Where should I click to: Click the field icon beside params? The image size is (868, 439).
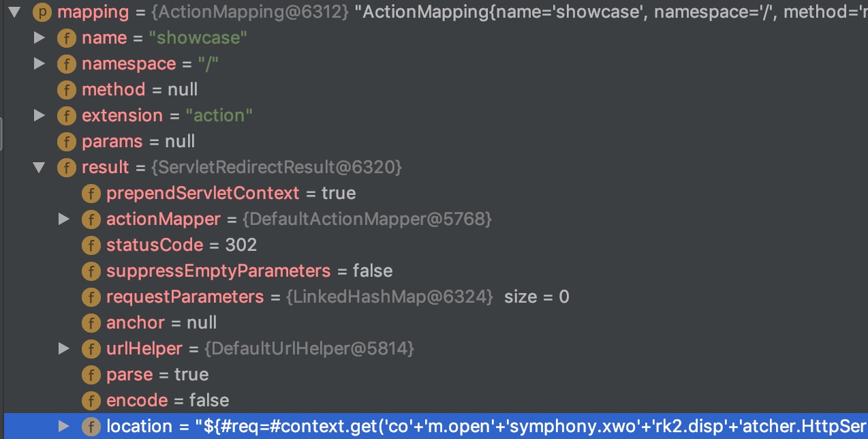pos(66,141)
